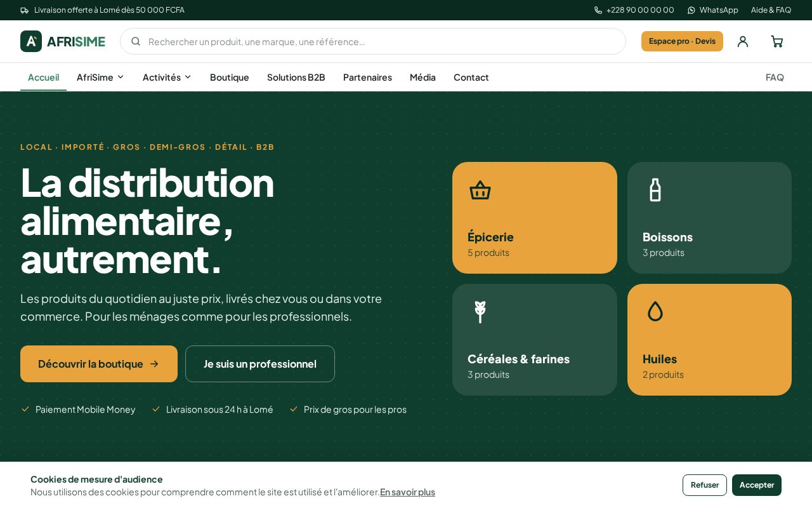Click the Livraison offerte à Lomé announcement text
The image size is (812, 508).
click(109, 10)
